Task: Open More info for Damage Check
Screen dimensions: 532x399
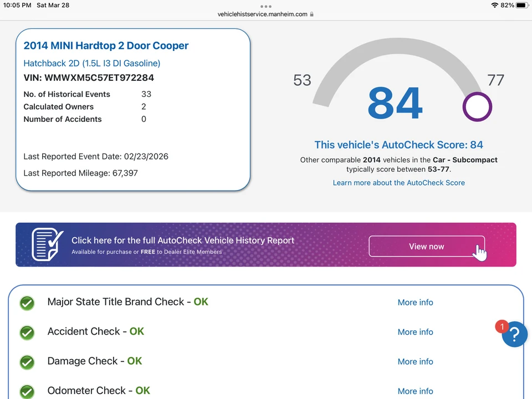Action: pos(415,361)
